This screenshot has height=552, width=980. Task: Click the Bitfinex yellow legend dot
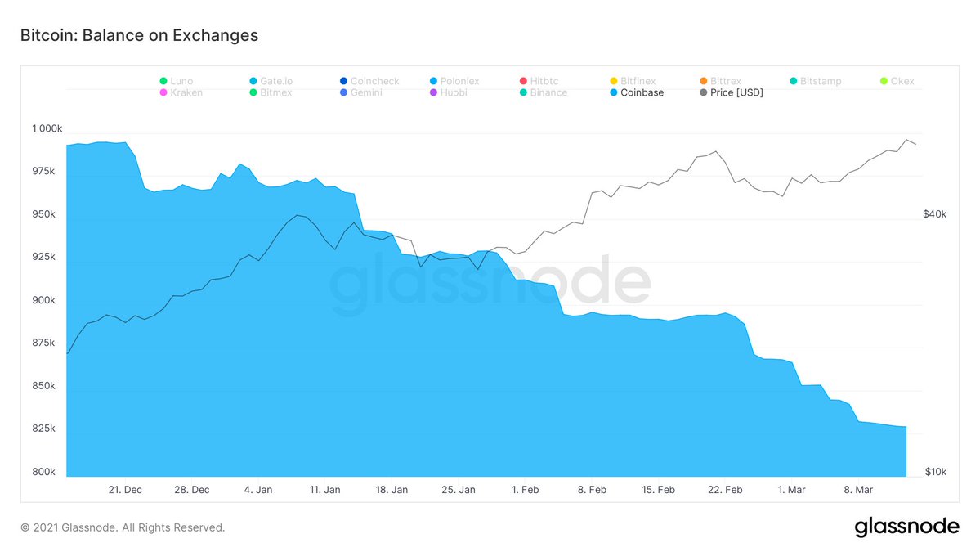613,81
